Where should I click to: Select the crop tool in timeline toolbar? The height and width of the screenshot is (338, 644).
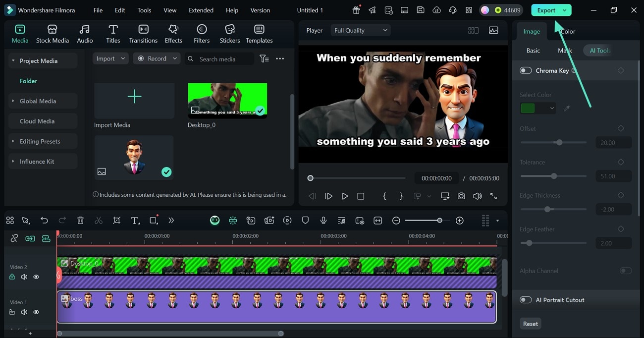116,221
